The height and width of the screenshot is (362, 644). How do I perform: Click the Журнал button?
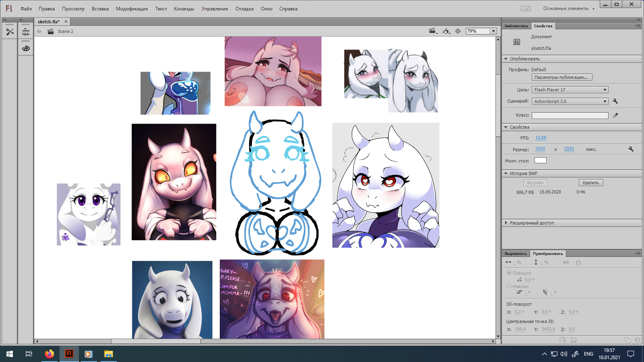(535, 183)
